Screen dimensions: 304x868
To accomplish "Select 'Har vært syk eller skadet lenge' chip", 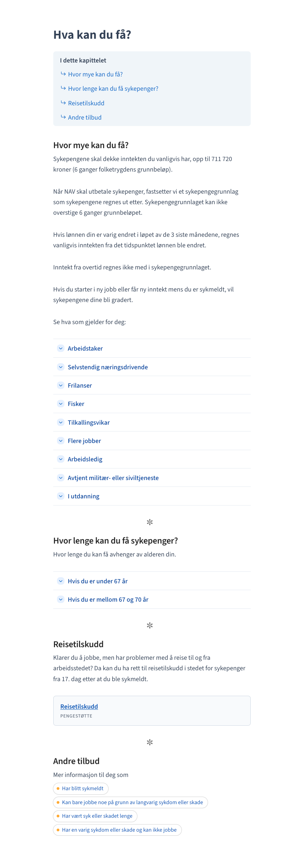I will coord(95,816).
